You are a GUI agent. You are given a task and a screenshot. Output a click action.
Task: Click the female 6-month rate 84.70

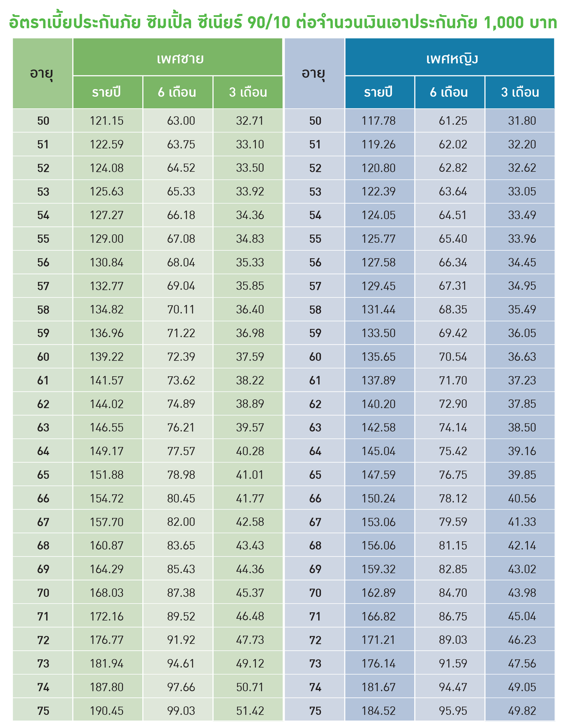453,593
